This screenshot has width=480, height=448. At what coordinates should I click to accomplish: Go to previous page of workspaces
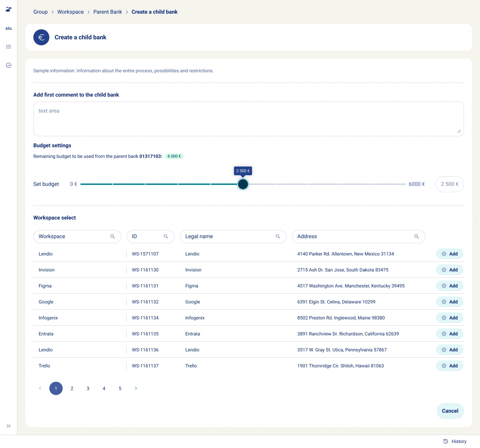click(40, 388)
